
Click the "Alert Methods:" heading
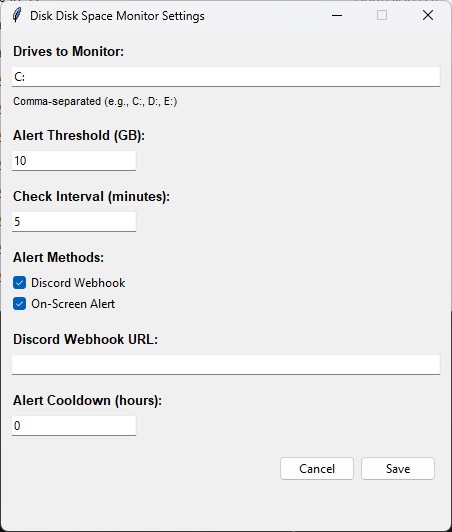(58, 257)
